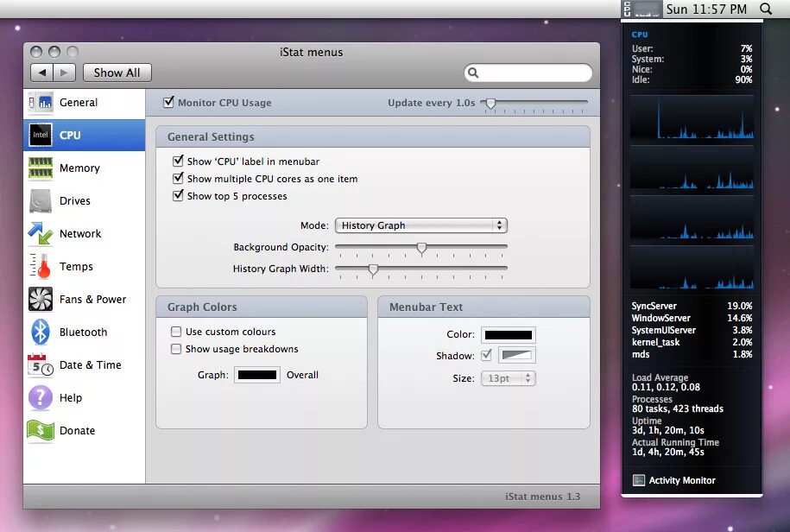
Task: Open the Fans & Power fan icon
Action: click(x=41, y=299)
